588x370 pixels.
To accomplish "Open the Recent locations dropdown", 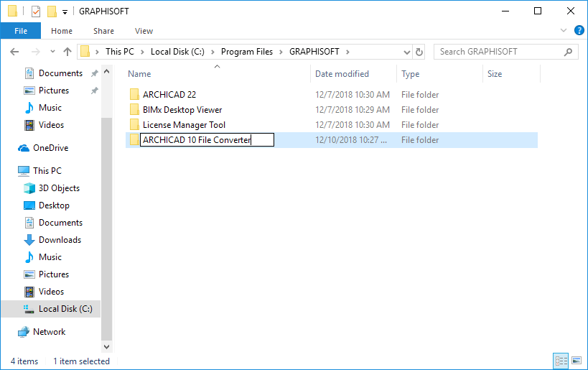I will tap(52, 52).
